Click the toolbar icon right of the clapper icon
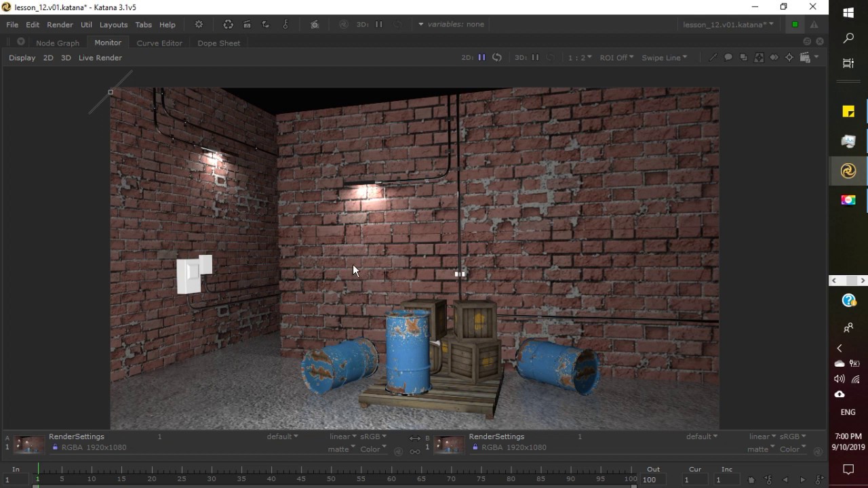The height and width of the screenshot is (488, 868). 266,24
